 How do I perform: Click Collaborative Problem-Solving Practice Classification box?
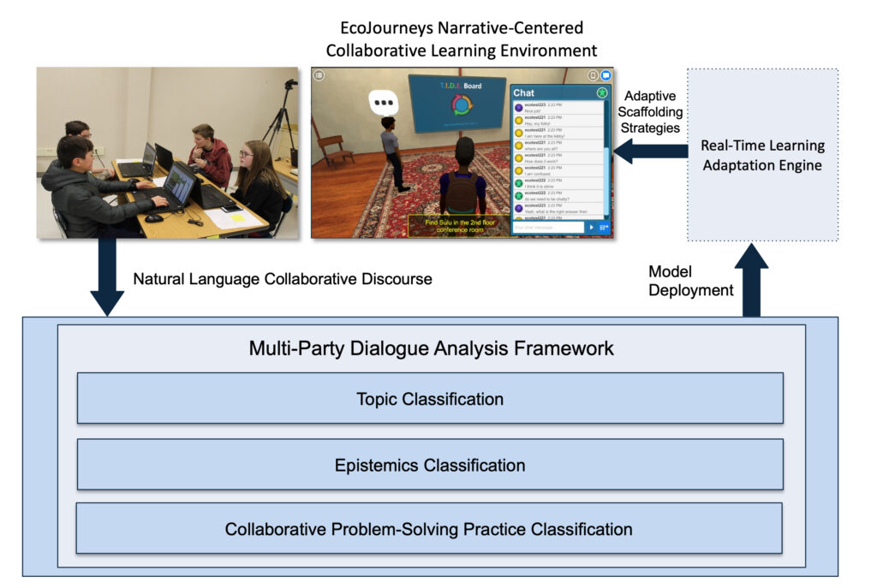point(429,529)
